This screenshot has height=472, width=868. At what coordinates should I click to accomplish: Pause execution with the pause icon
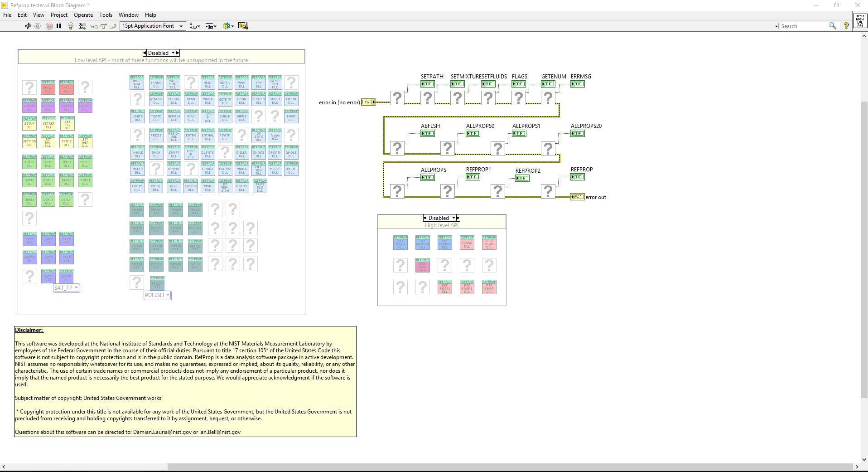58,26
